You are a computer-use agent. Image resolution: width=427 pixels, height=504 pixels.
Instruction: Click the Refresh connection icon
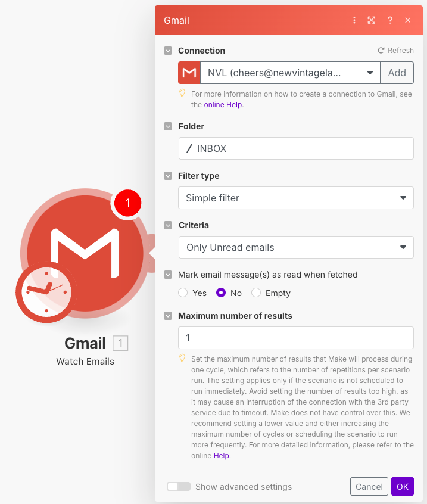coord(381,51)
